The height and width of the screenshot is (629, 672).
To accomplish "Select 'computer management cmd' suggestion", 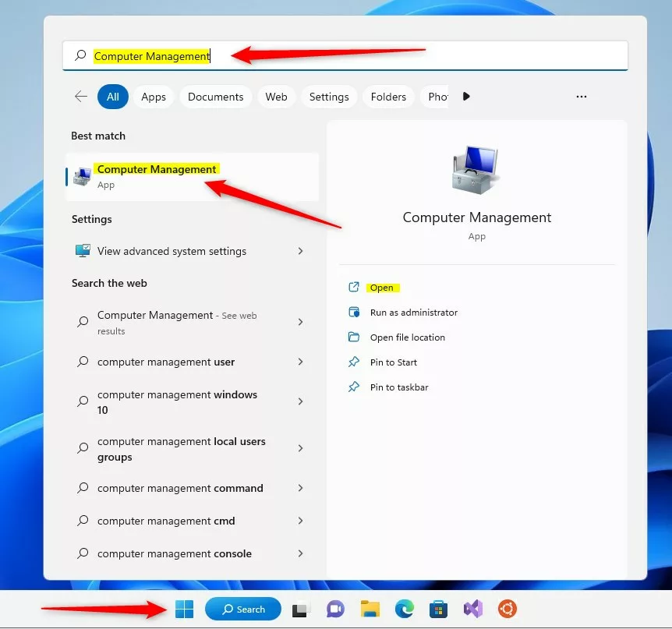I will click(x=192, y=521).
